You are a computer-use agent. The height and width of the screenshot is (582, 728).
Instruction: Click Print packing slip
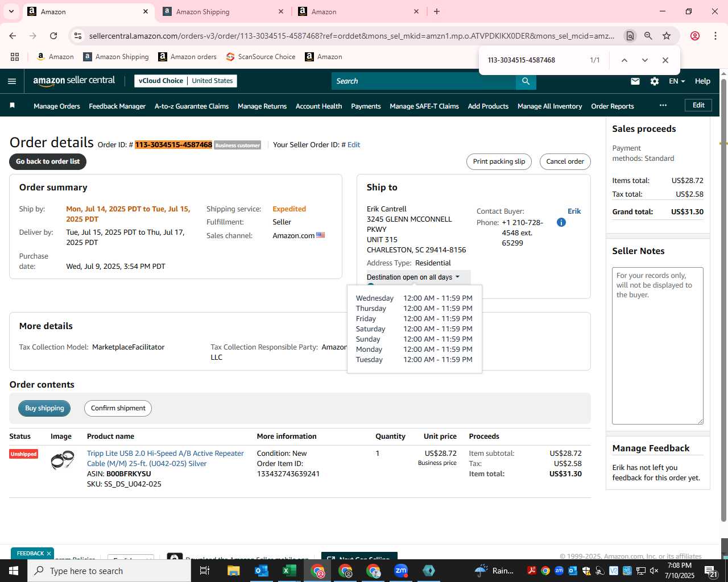coord(499,161)
